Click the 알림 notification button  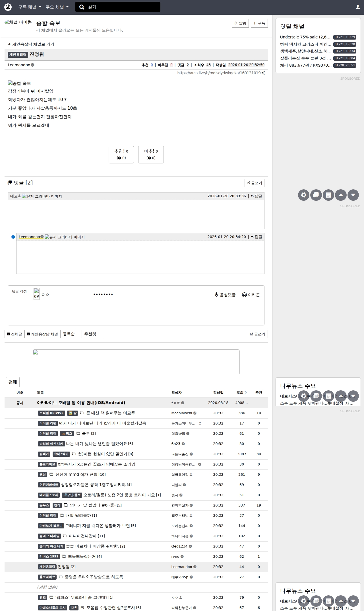pos(240,23)
